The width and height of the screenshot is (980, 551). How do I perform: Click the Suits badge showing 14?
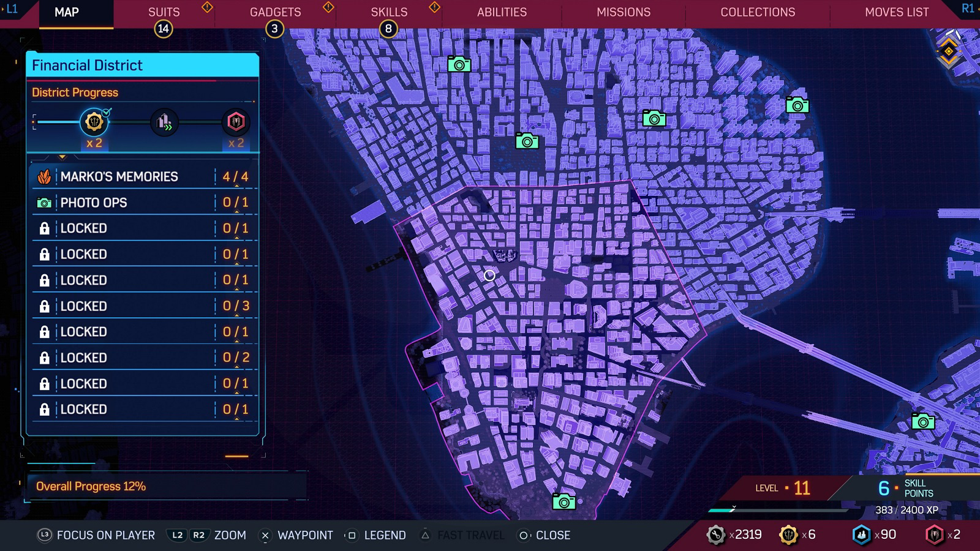point(163,29)
